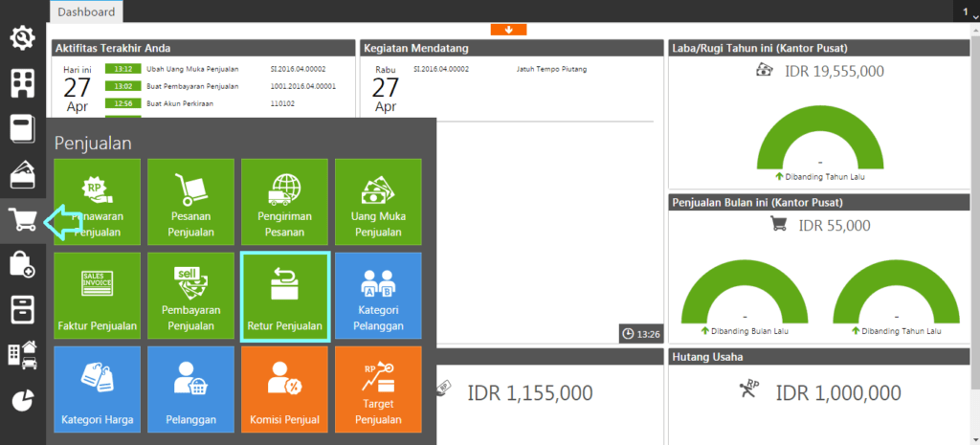980x445 pixels.
Task: Click the 13:26 clock indicator
Action: [641, 334]
